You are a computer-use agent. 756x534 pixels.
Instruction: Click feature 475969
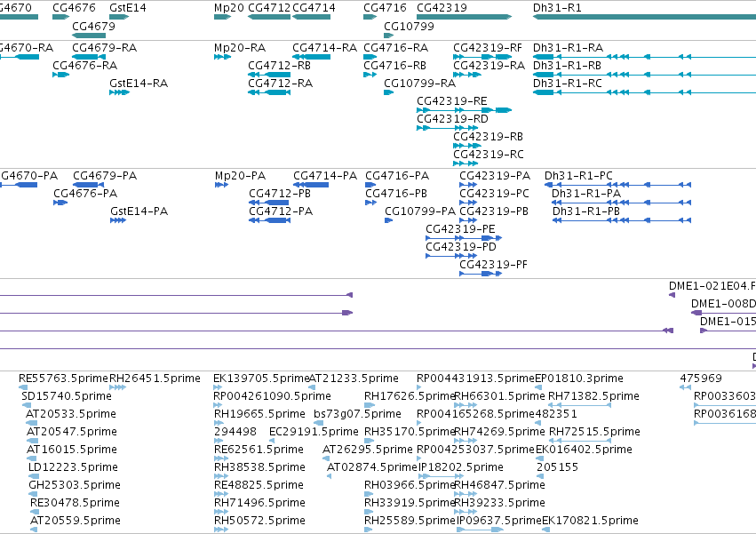click(686, 387)
